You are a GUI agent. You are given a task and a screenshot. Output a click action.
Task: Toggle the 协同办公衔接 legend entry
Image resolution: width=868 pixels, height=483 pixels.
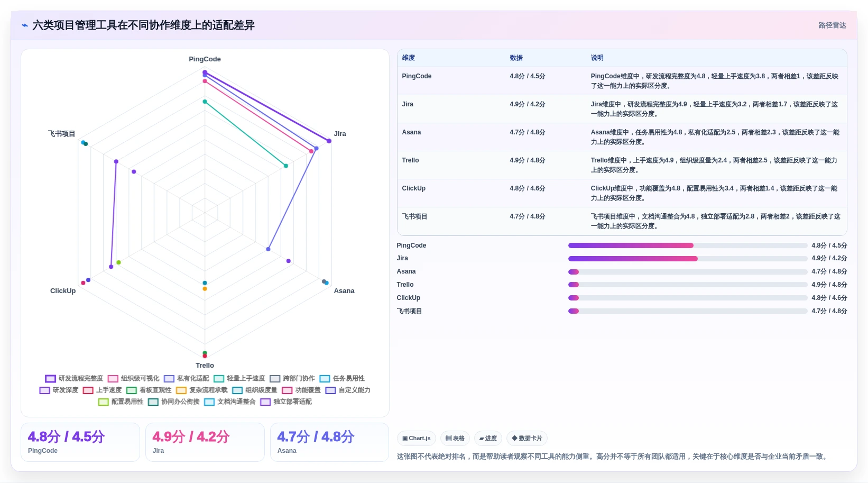pos(173,402)
